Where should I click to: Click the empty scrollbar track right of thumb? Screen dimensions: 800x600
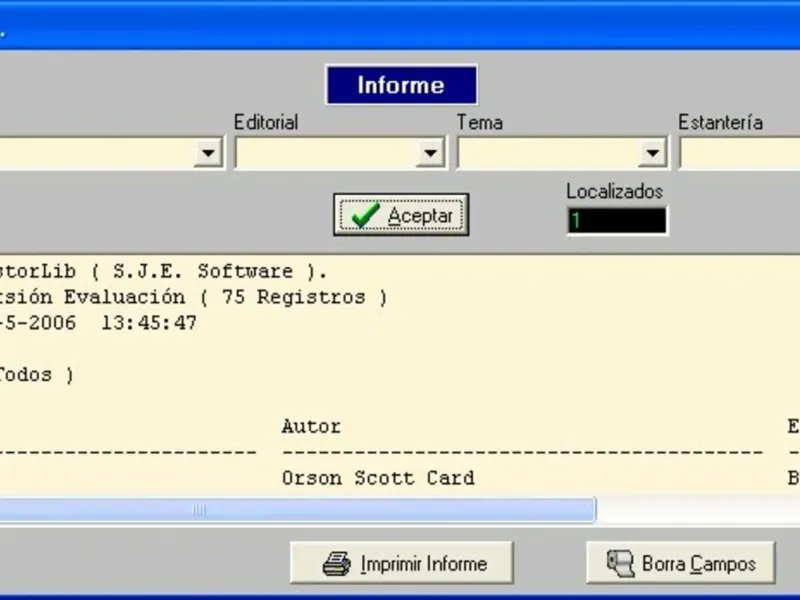click(697, 509)
